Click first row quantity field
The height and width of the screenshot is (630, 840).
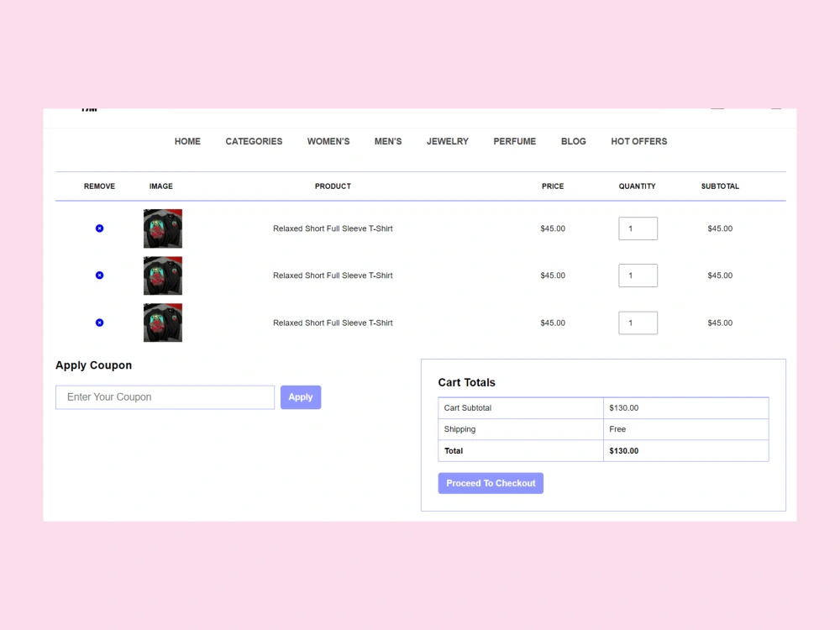638,228
